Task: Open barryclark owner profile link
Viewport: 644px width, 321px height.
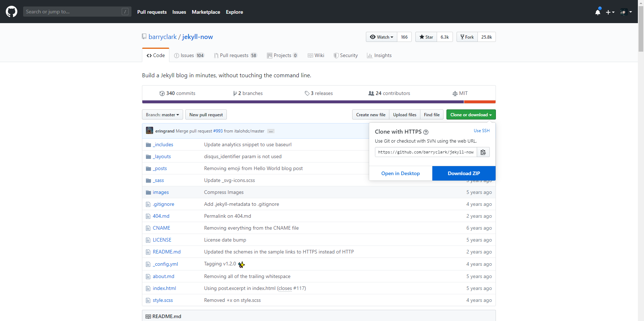Action: [163, 37]
